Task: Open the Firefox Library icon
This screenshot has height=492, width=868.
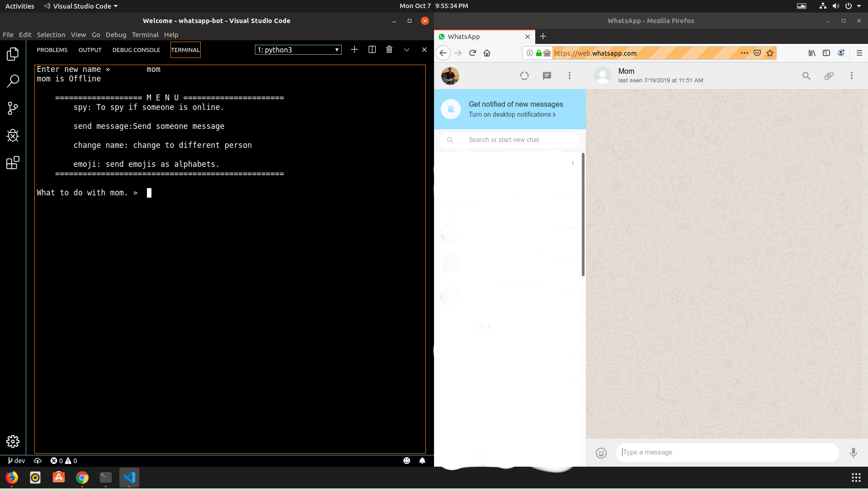Action: (x=812, y=53)
